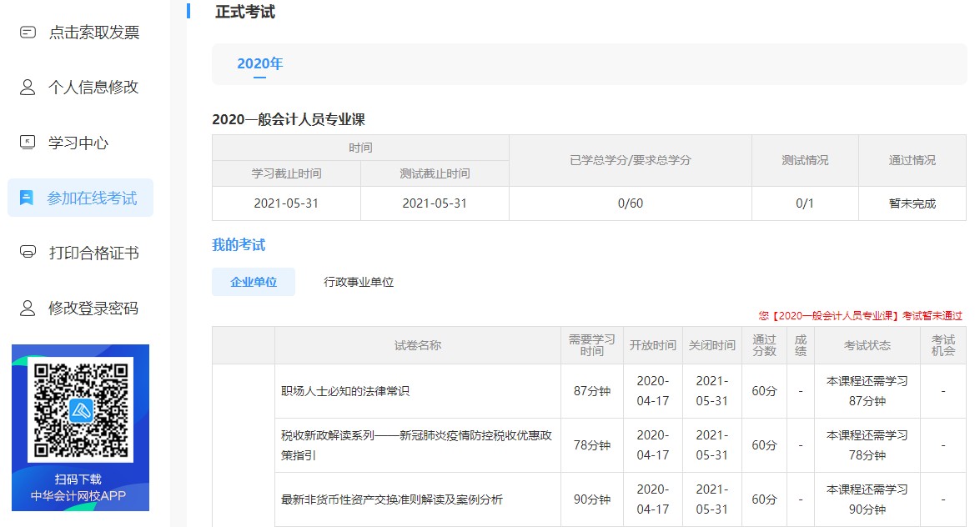
Task: Select the person icon next to 个人信息修改
Action: pyautogui.click(x=26, y=87)
